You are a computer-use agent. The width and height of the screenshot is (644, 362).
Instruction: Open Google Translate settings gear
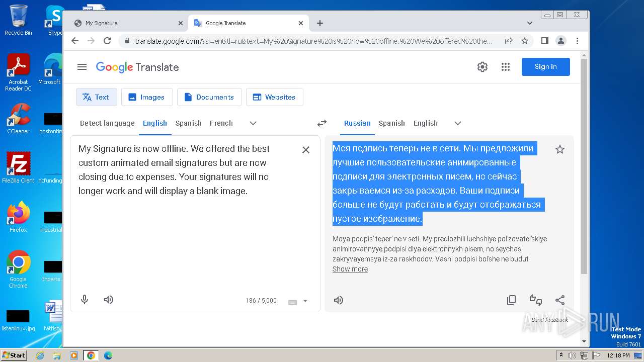coord(482,67)
